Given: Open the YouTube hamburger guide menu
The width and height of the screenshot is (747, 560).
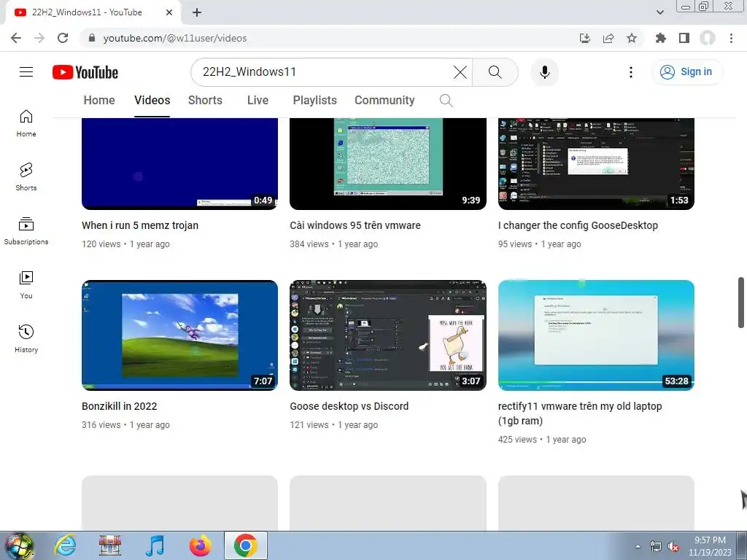Looking at the screenshot, I should [26, 72].
